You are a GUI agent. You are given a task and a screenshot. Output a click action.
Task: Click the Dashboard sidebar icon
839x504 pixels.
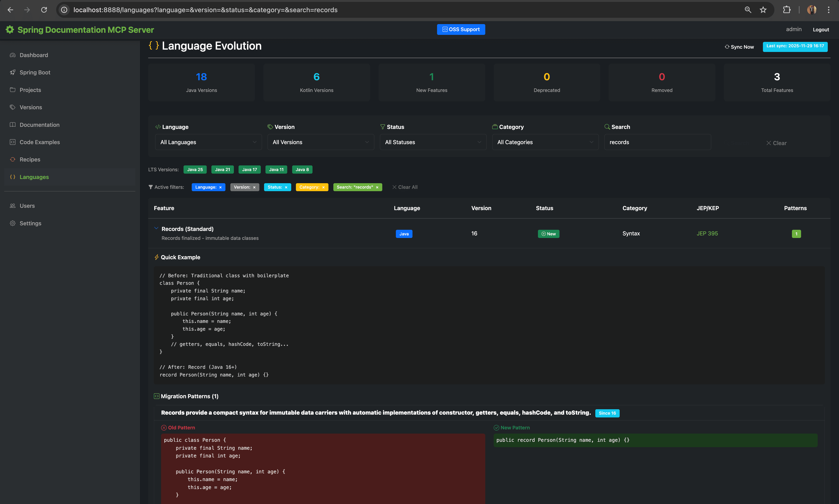click(x=13, y=55)
